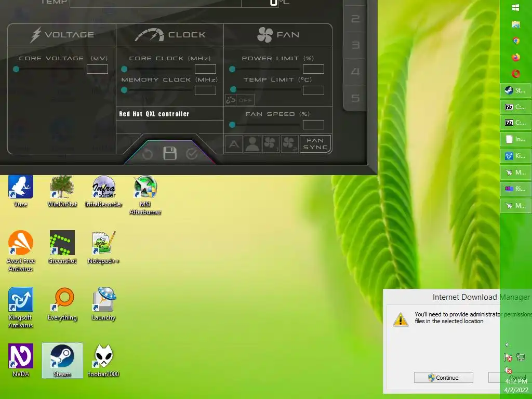Image resolution: width=532 pixels, height=399 pixels.
Task: Open the Windows Start button
Action: coord(516,8)
